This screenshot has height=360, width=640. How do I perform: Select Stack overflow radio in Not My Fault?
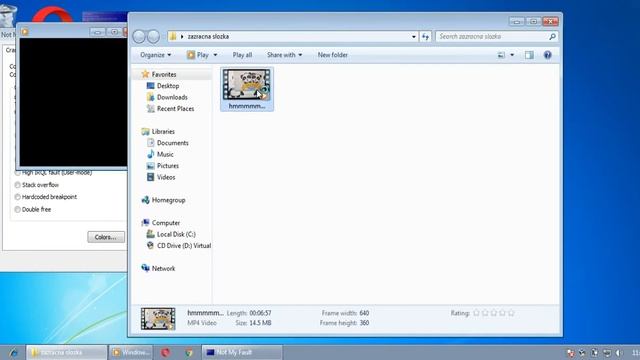[x=18, y=185]
